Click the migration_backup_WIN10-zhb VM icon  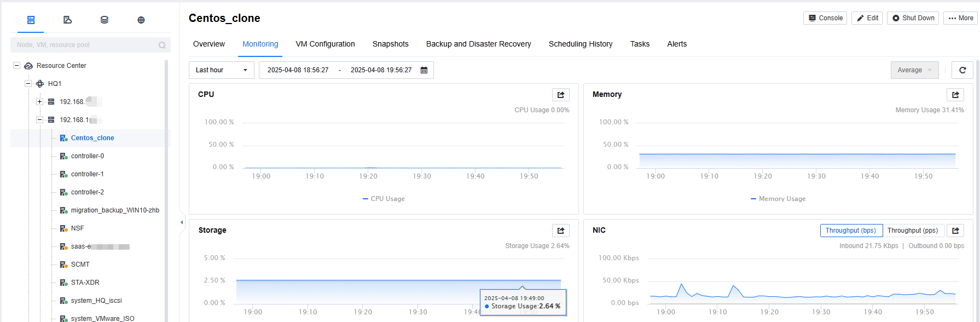[63, 210]
